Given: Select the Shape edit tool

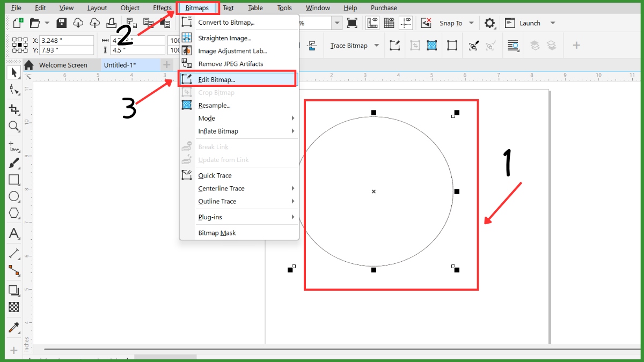Looking at the screenshot, I should [x=14, y=90].
